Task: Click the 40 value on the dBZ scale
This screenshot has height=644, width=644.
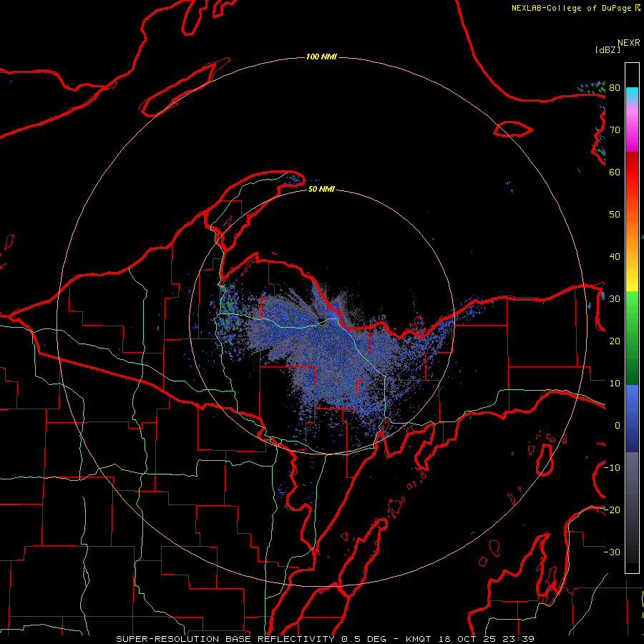Action: pyautogui.click(x=615, y=257)
